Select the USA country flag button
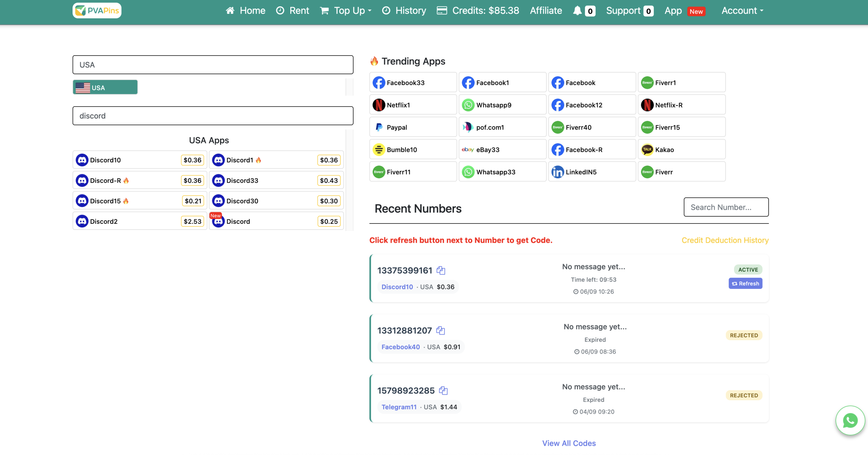Viewport: 868px width, 455px height. 105,87
